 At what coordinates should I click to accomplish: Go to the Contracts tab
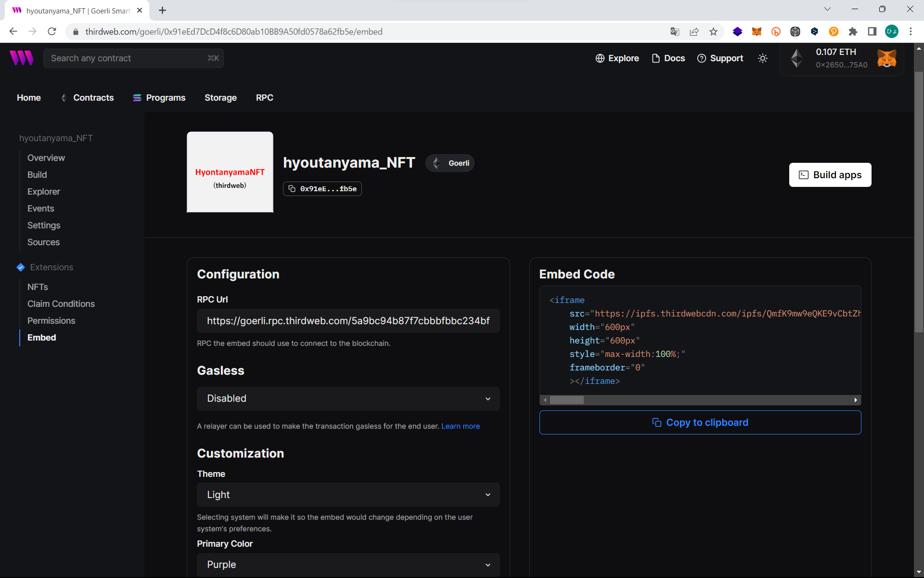(x=93, y=98)
